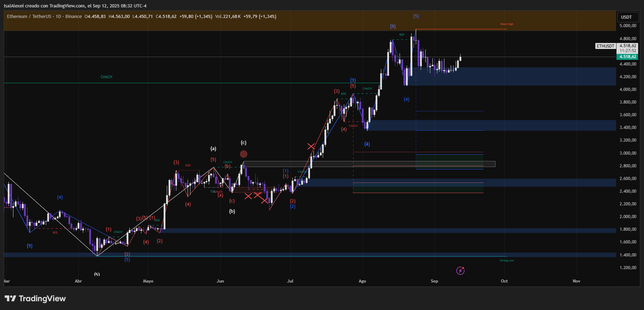644x310 pixels.
Task: Click the red Weak High line label
Action: point(506,24)
